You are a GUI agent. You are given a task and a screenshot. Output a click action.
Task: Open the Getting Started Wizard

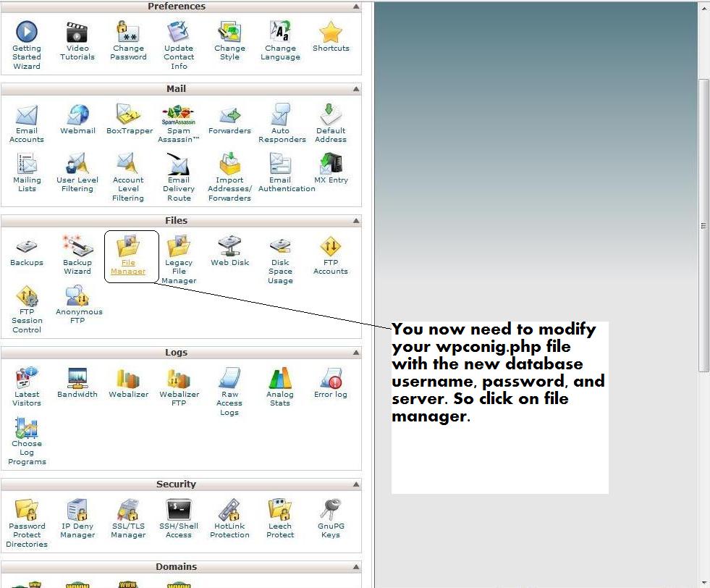click(27, 46)
